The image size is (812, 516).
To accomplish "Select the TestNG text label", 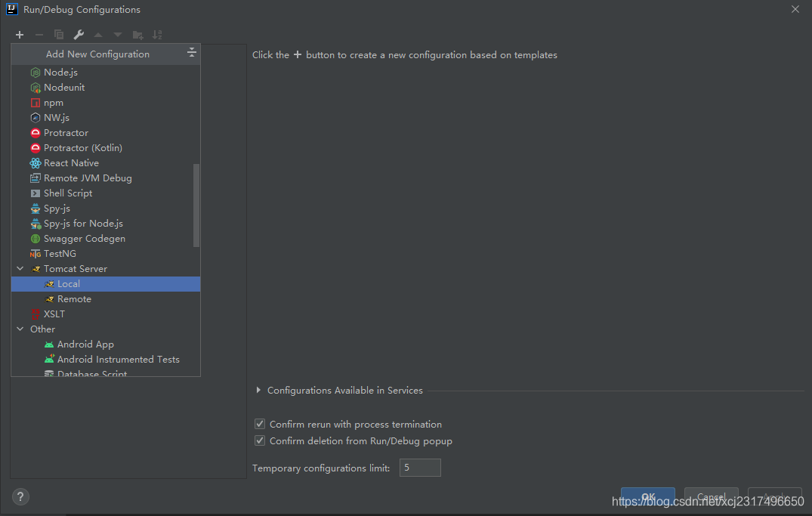I will pyautogui.click(x=60, y=254).
